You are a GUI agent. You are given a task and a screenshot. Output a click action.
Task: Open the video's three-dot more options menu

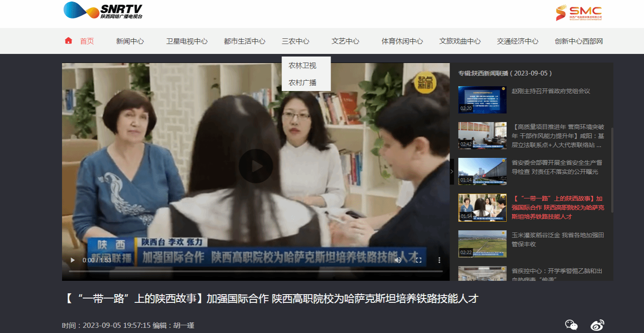439,260
